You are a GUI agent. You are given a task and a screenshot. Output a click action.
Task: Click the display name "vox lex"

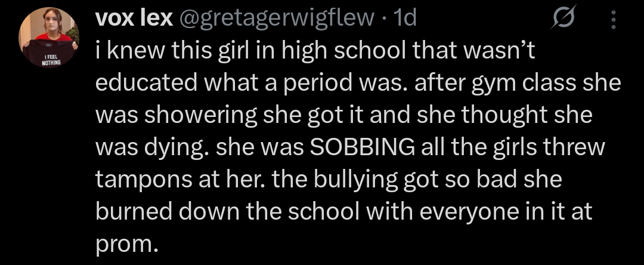[x=134, y=20]
